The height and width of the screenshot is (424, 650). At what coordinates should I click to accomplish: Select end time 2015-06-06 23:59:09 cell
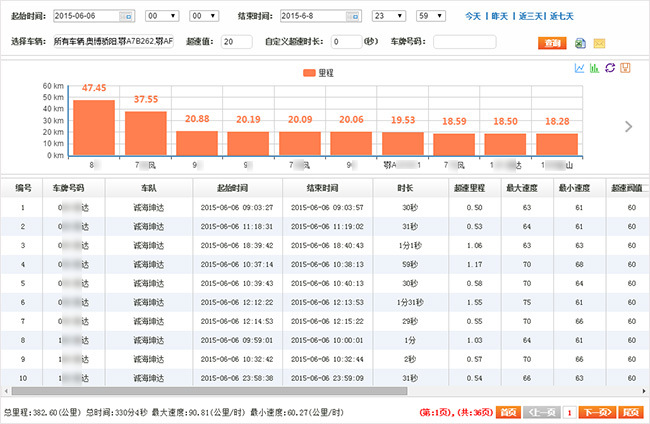pos(327,378)
